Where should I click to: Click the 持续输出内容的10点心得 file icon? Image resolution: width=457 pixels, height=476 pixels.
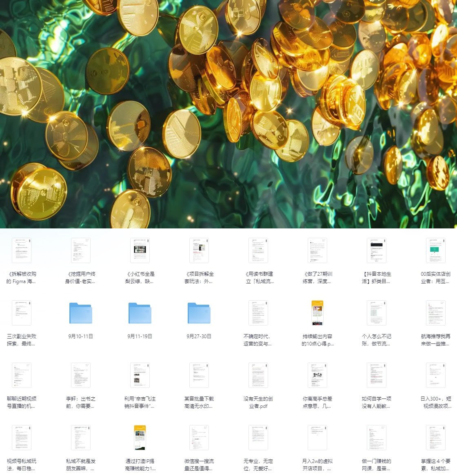317,313
